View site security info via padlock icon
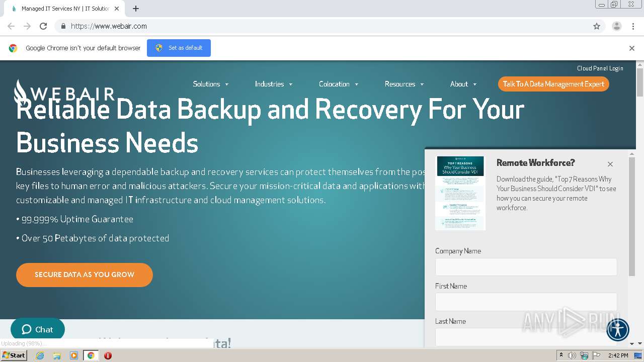This screenshot has width=644, height=362. [x=63, y=26]
